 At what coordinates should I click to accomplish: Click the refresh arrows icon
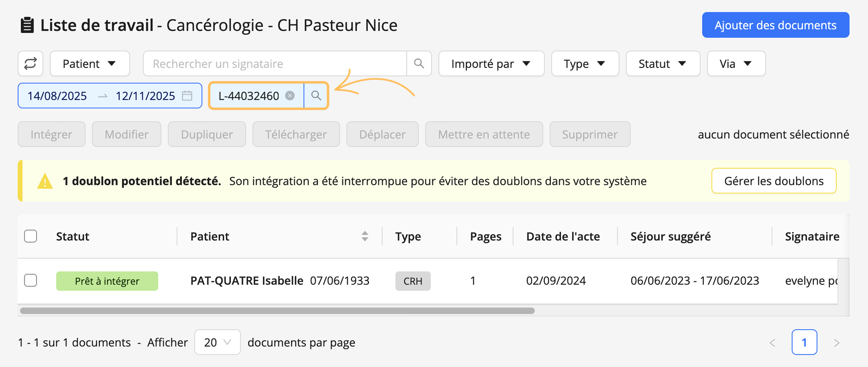click(x=30, y=63)
